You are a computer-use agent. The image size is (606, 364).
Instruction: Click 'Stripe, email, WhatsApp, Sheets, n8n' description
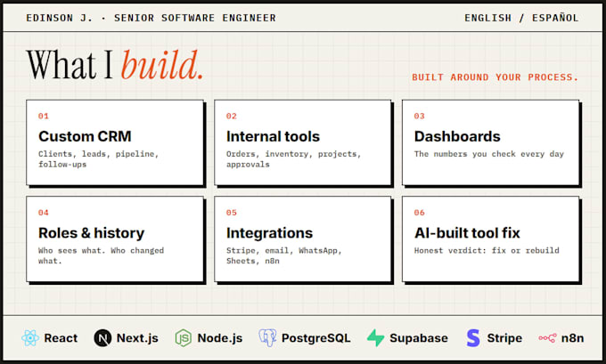(x=284, y=255)
